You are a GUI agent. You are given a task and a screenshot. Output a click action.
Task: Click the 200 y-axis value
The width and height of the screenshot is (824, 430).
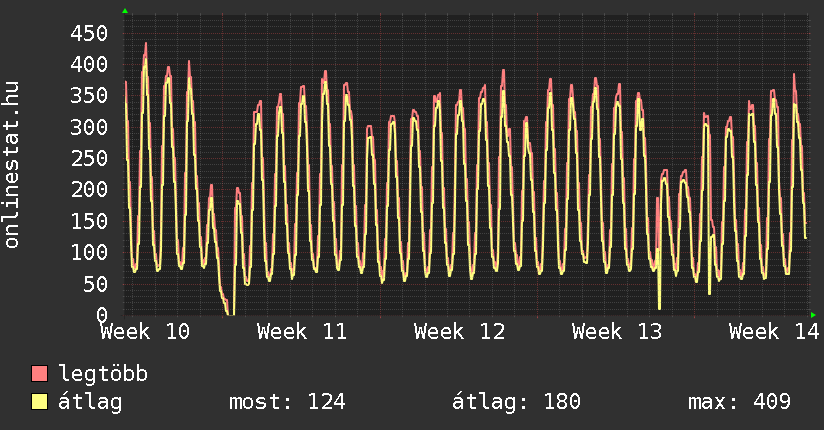[88, 190]
